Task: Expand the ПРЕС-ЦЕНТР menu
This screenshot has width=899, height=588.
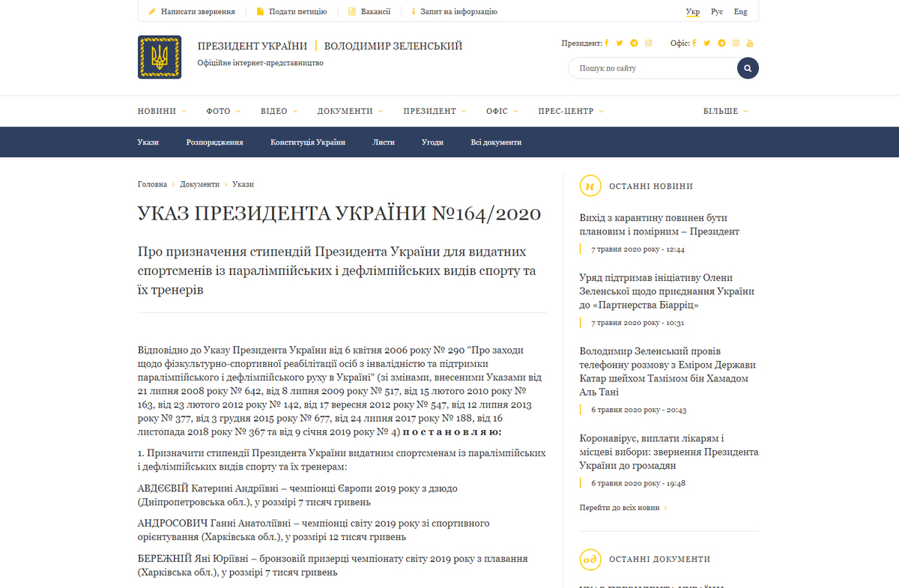Action: click(571, 111)
